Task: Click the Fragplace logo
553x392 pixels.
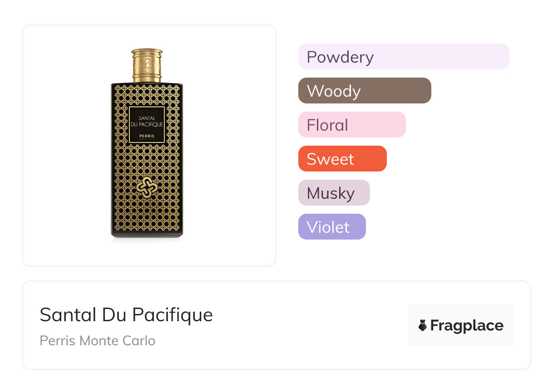Action: (460, 325)
